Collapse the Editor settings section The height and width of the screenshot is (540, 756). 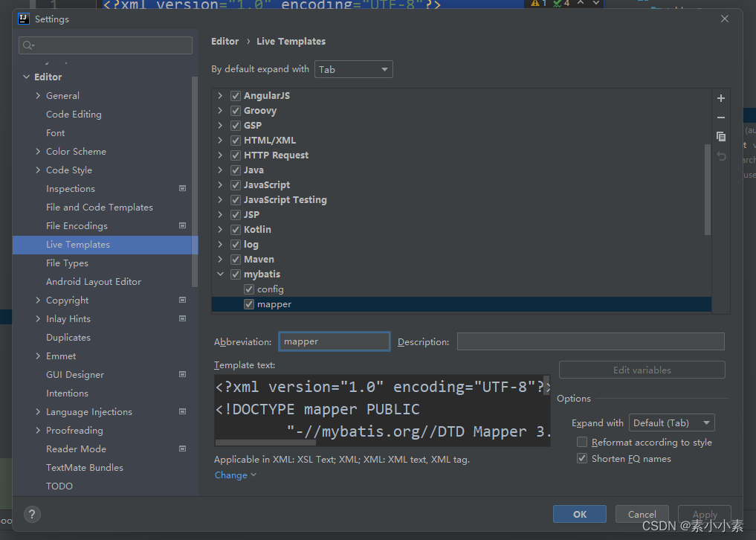[26, 77]
